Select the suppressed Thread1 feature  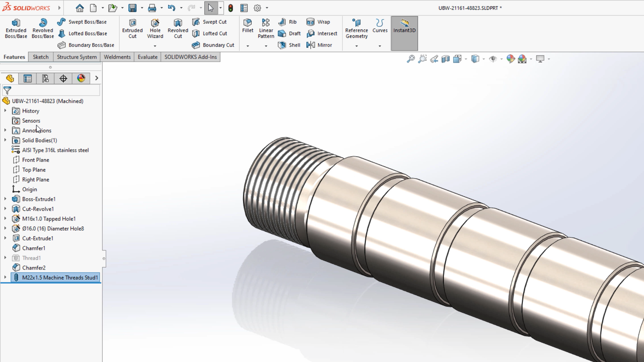(x=31, y=258)
